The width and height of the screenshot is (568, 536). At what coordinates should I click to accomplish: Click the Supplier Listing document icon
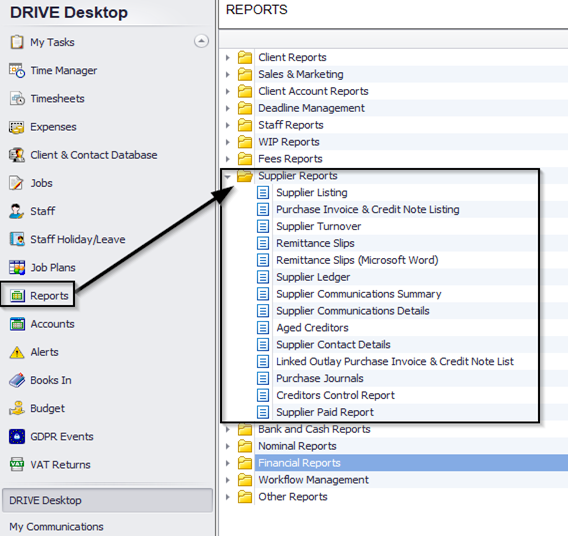click(263, 192)
